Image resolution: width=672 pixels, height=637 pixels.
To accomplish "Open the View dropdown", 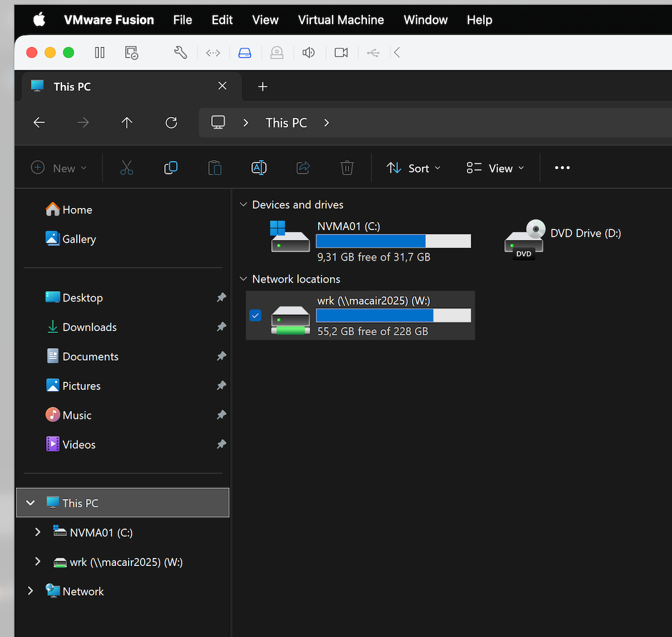I will point(496,168).
